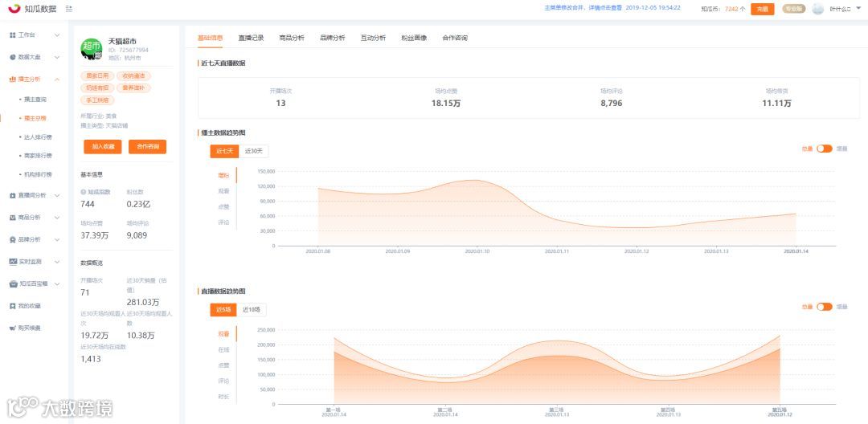Click the 直播间分析 icon in the sidebar
The width and height of the screenshot is (868, 424).
(13, 195)
